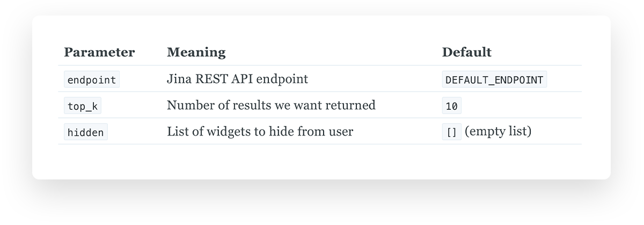Click the word "List" in hidden description
644x225 pixels.
pos(177,131)
